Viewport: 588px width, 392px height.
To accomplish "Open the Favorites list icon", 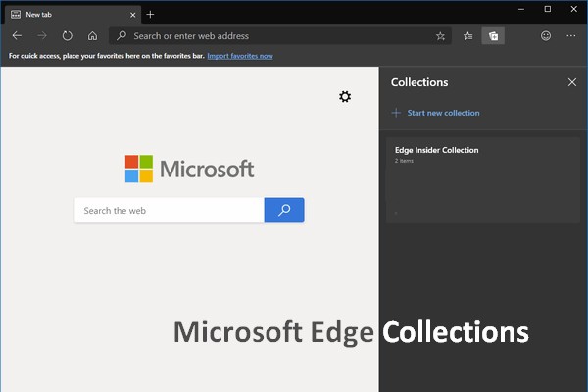I will click(468, 36).
